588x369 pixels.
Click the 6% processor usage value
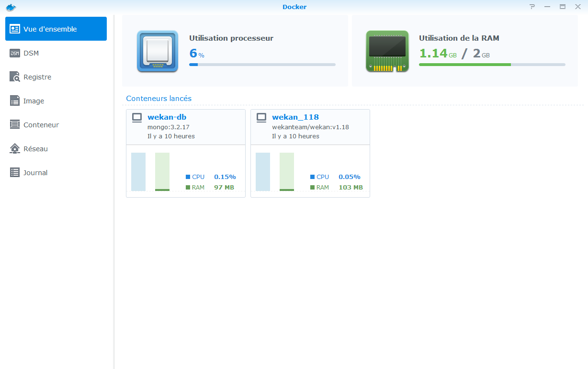[x=197, y=53]
